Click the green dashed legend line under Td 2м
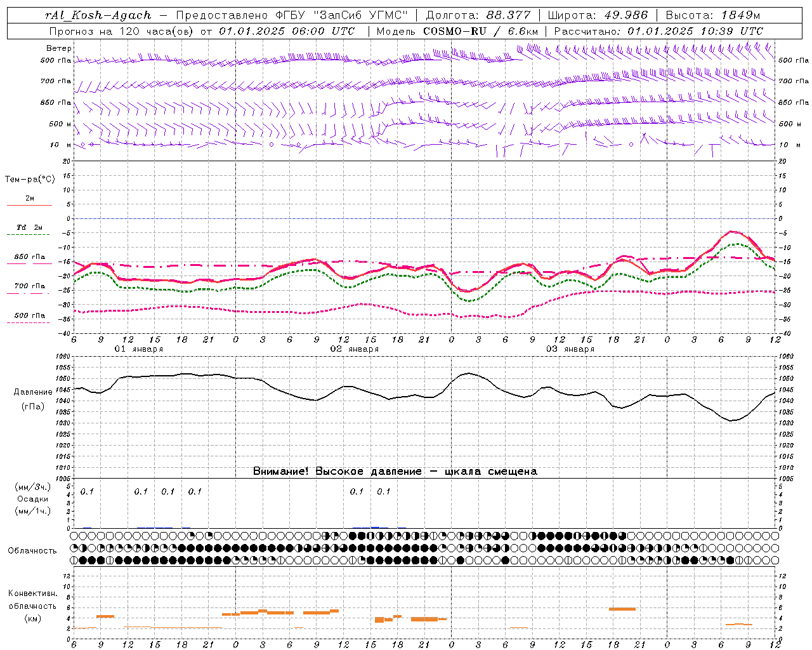Viewport: 812px width, 650px height. [29, 235]
